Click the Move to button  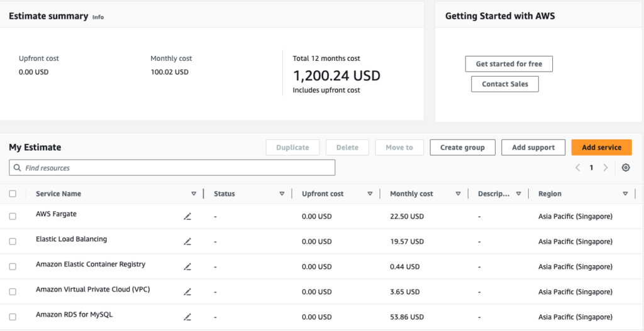[x=399, y=147]
